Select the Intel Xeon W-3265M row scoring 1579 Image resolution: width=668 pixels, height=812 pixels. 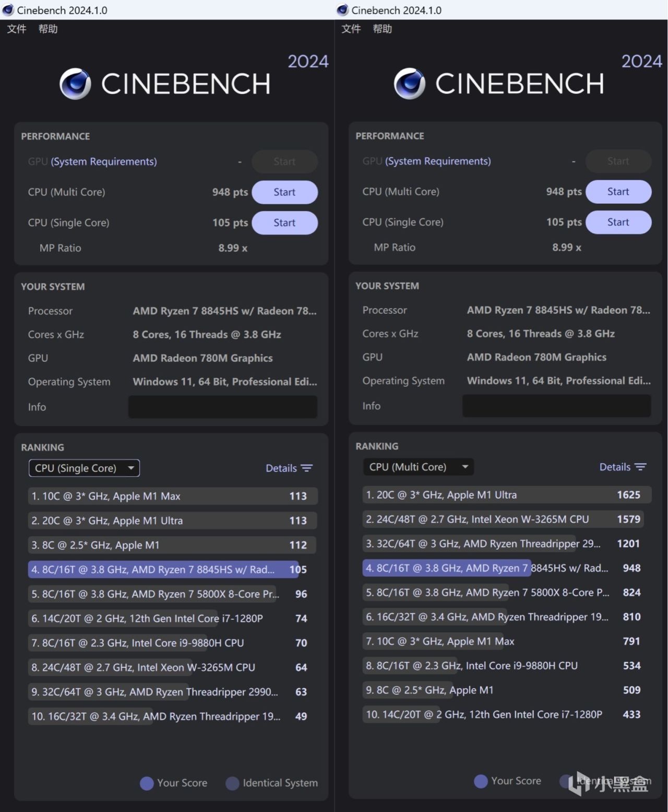(507, 520)
